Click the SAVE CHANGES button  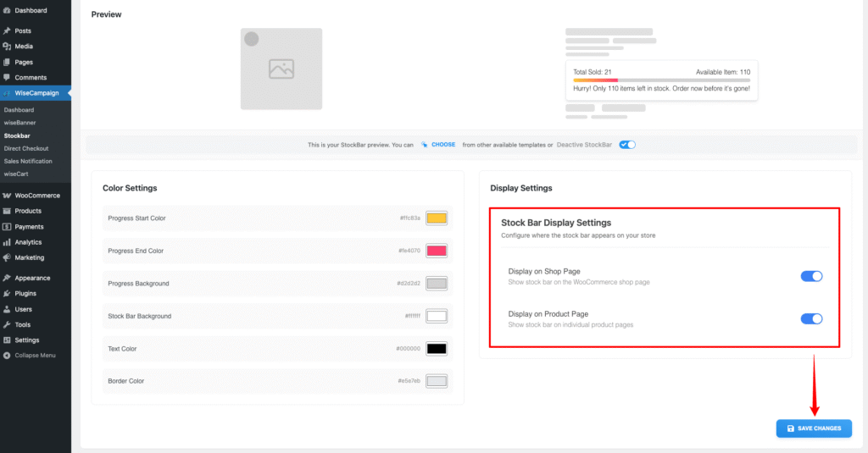pyautogui.click(x=814, y=428)
